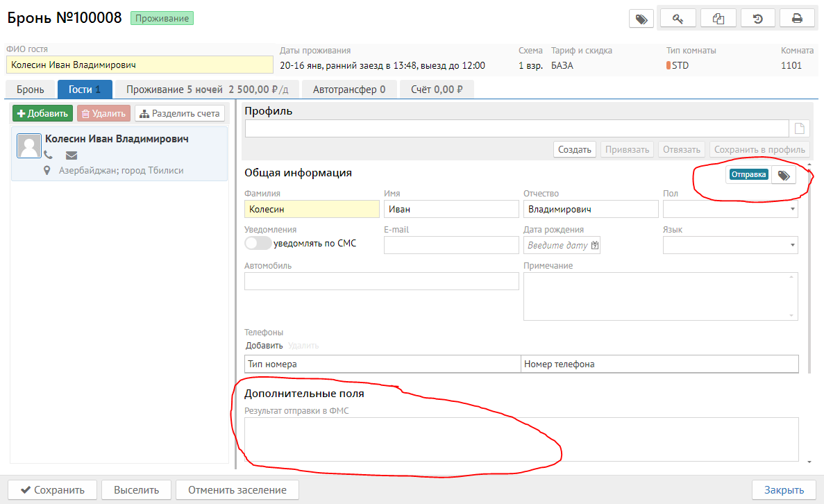This screenshot has width=824, height=504.
Task: Open calendar picker in Дата рождения field
Action: click(x=594, y=245)
